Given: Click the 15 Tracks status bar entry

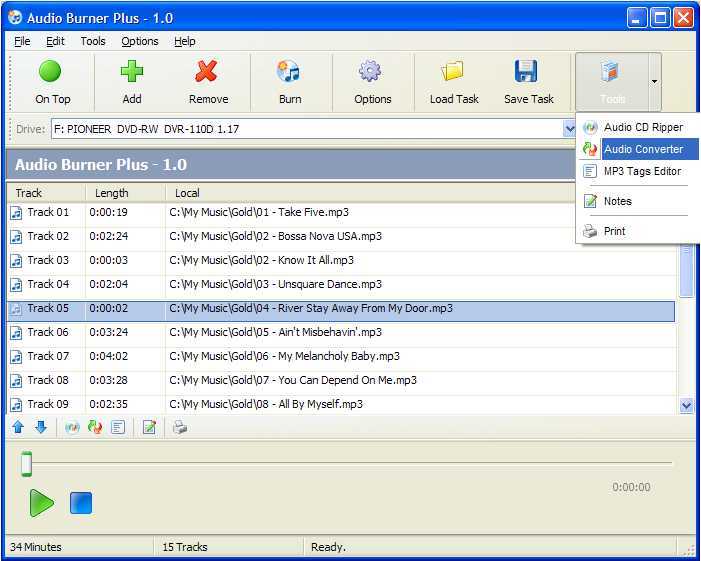Looking at the screenshot, I should [185, 547].
